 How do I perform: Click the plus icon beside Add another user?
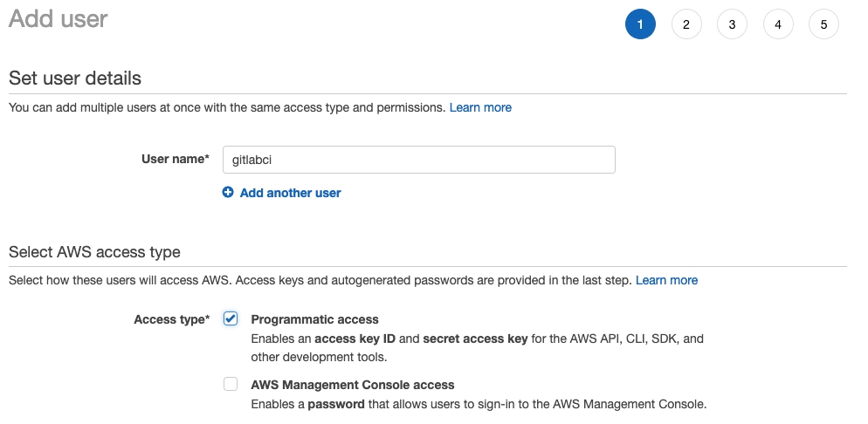coord(228,193)
